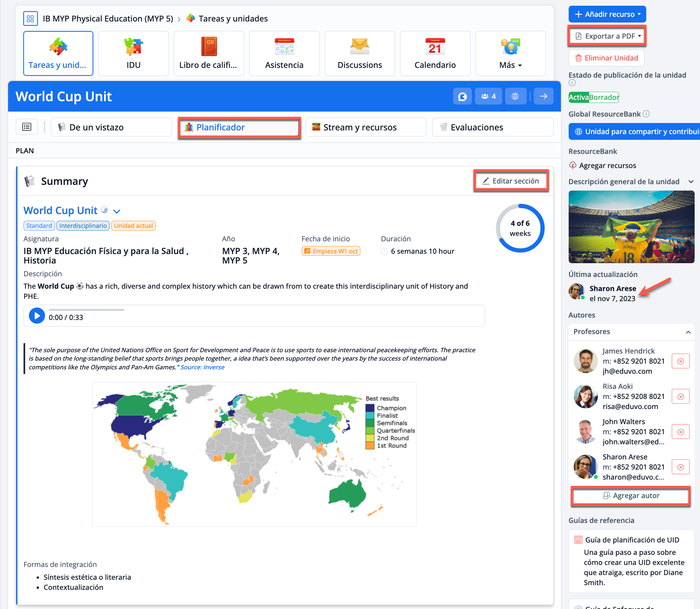Click the Editar sección button
The height and width of the screenshot is (609, 700).
(x=511, y=181)
